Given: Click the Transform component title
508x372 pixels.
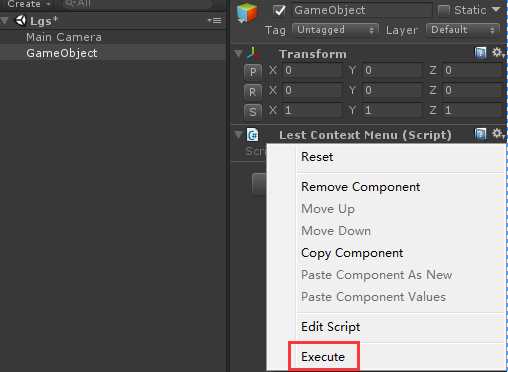Looking at the screenshot, I should [x=313, y=54].
